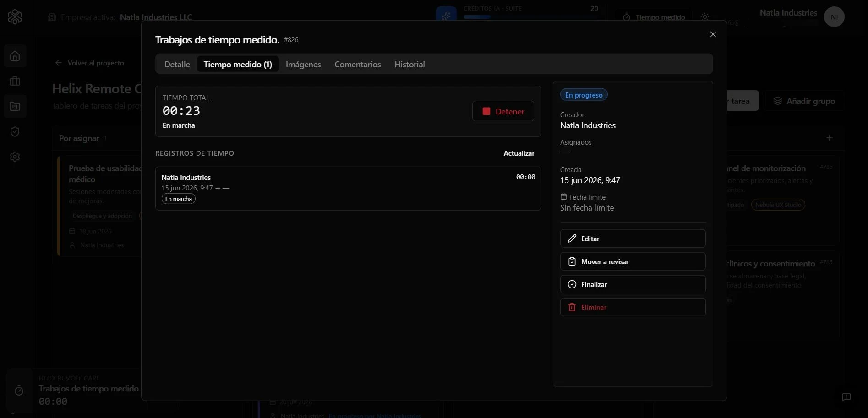The width and height of the screenshot is (868, 418).
Task: Toggle the light/dark theme sun icon
Action: (x=704, y=17)
